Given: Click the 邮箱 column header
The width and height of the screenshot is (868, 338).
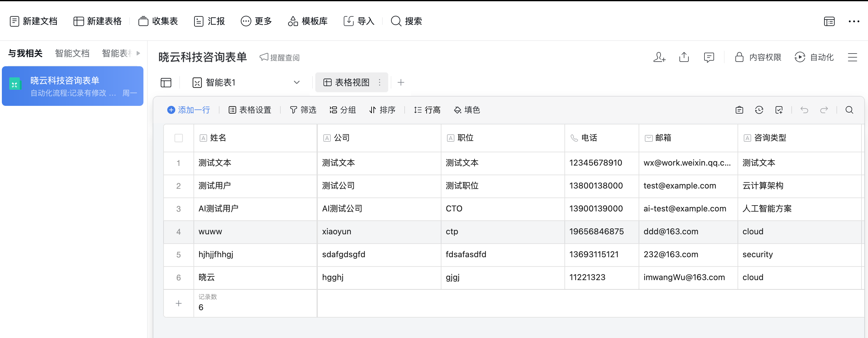Looking at the screenshot, I should coord(688,138).
